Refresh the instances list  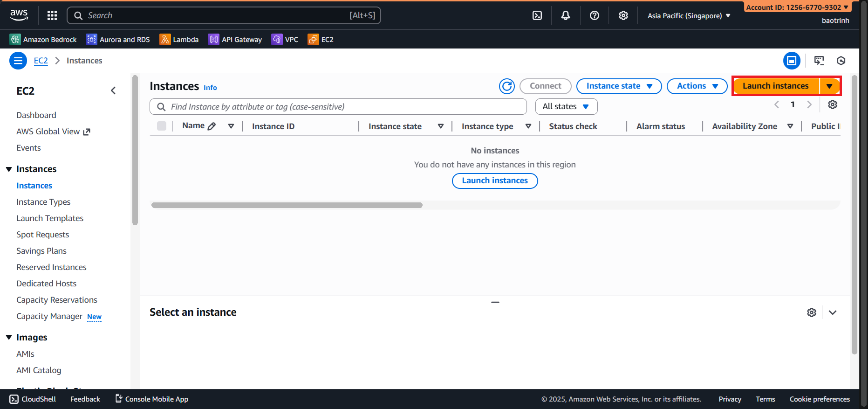point(507,86)
